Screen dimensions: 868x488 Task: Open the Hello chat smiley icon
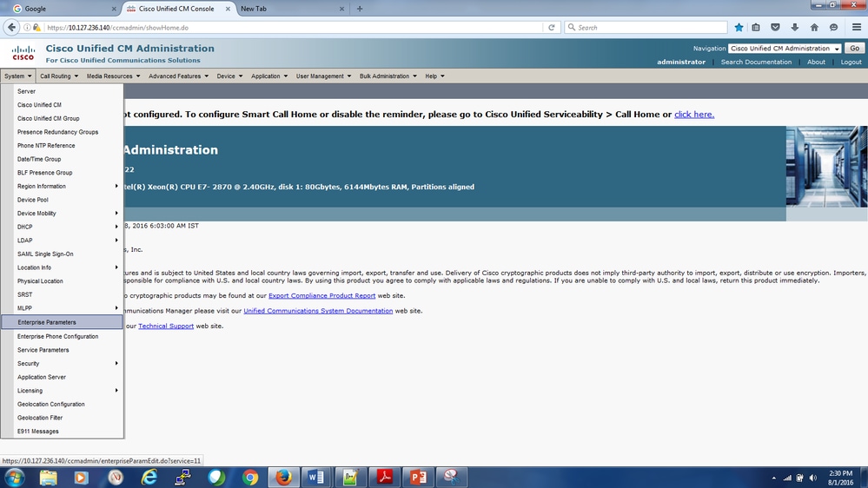pos(833,27)
